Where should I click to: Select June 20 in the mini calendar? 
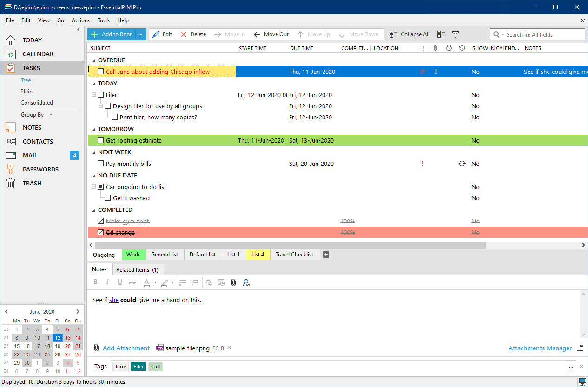[x=67, y=346]
